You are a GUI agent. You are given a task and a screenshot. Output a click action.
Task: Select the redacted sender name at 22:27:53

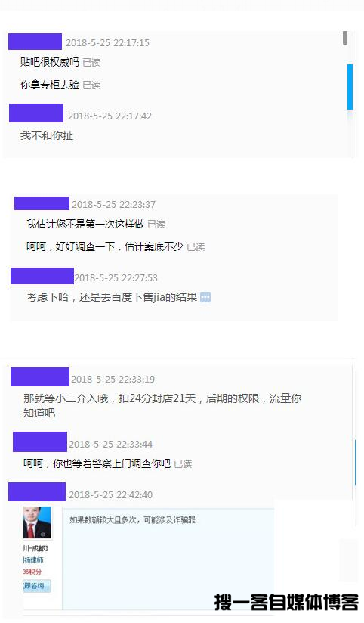tap(42, 276)
